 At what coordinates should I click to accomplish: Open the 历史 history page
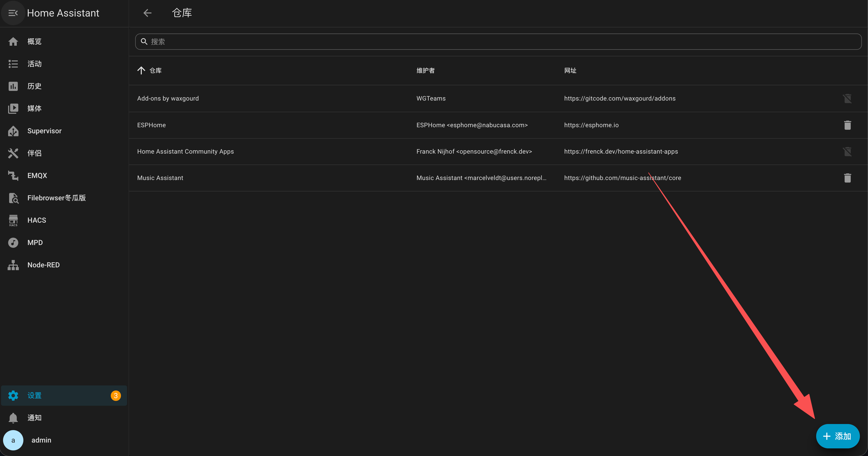point(64,86)
